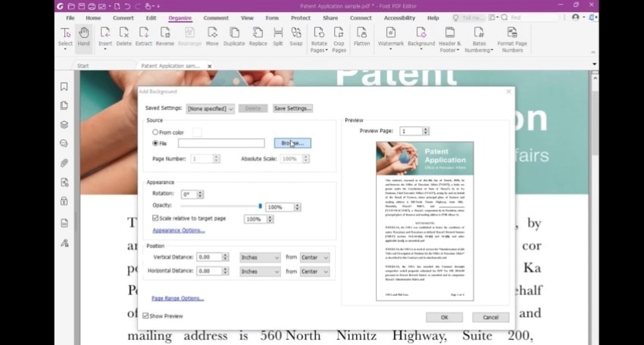This screenshot has width=644, height=345.
Task: Click the Extract pages icon
Action: pyautogui.click(x=143, y=37)
